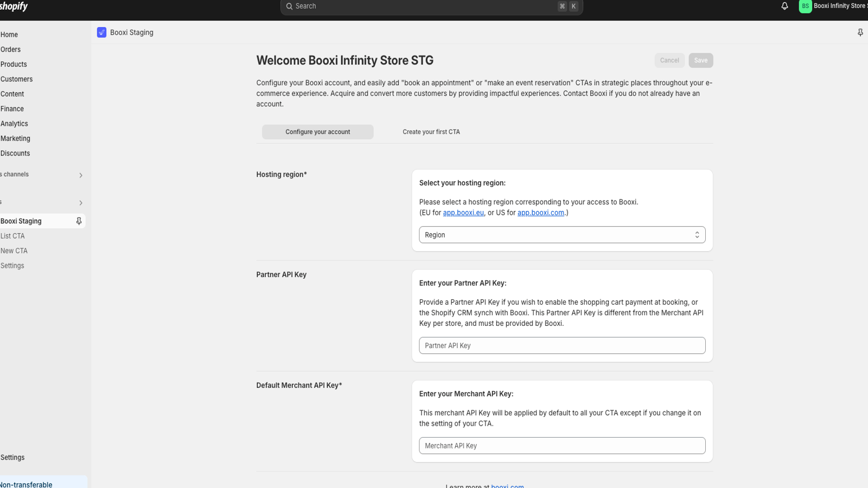
Task: Pin the page using the top-right pin icon
Action: [x=860, y=32]
